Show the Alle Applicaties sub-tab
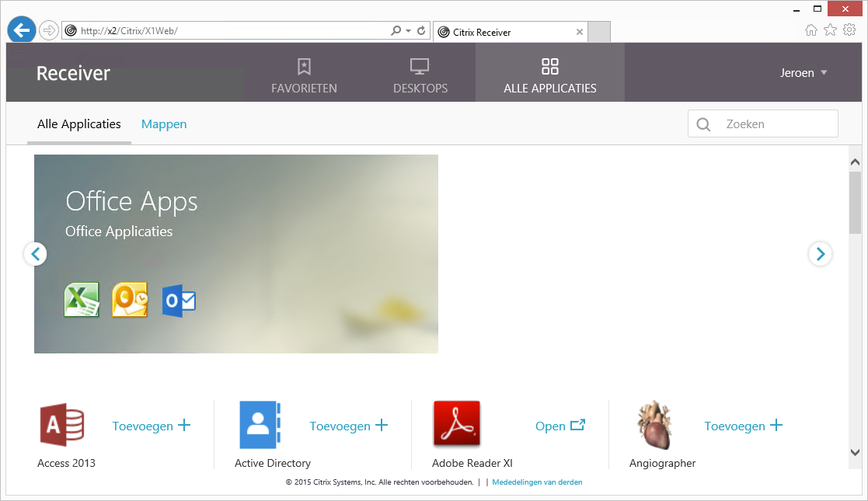 pos(79,124)
